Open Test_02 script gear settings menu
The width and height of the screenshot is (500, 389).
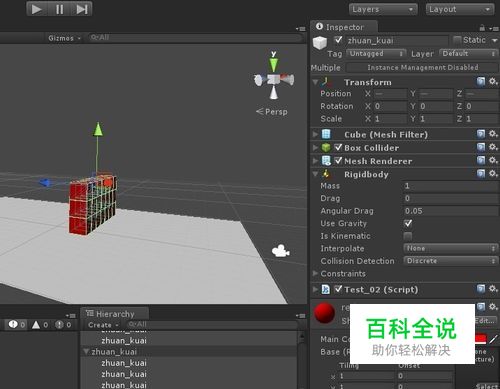tap(493, 289)
